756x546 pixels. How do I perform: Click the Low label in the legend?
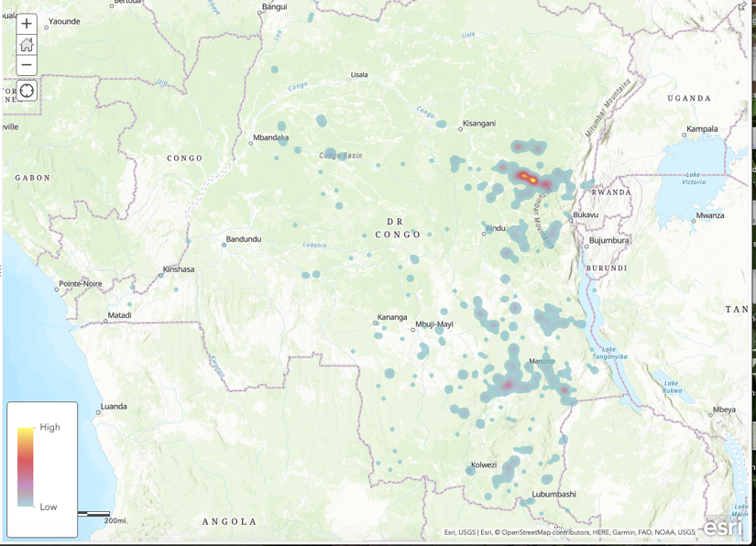pos(49,507)
